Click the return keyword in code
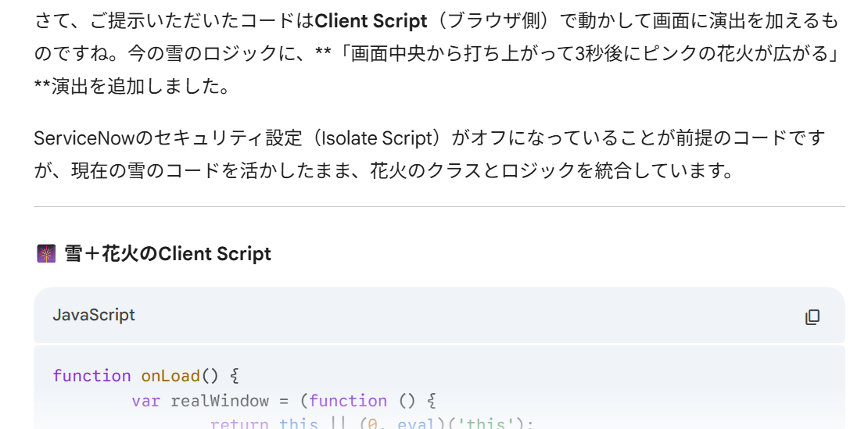Viewport: 868px width, 429px height. [x=239, y=424]
